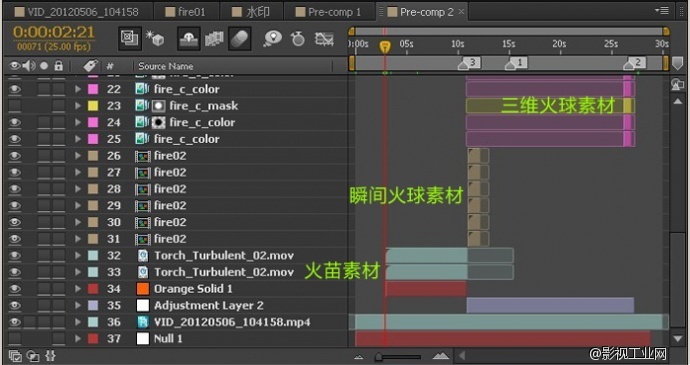Expand layer 31 fire02 triangle
The height and width of the screenshot is (365, 690).
pyautogui.click(x=78, y=239)
